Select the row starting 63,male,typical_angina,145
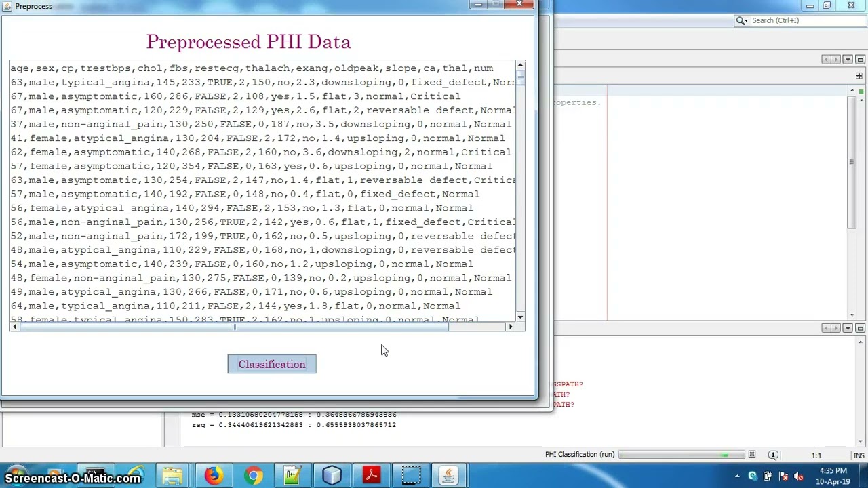This screenshot has height=488, width=868. pos(263,82)
